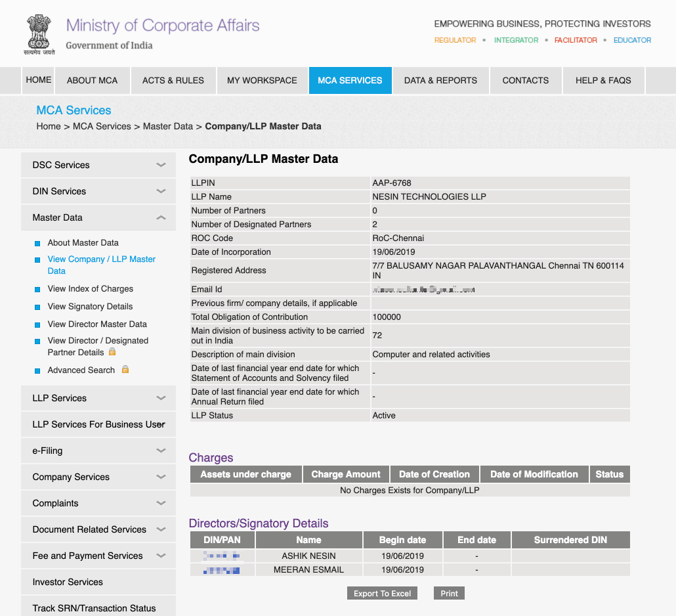Open the ABOUT MCA menu
The width and height of the screenshot is (676, 616).
(93, 80)
